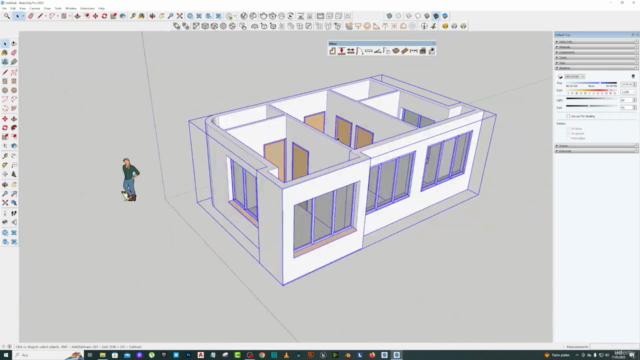640x360 pixels.
Task: Adjust the Dark intensity slider
Action: (x=591, y=107)
